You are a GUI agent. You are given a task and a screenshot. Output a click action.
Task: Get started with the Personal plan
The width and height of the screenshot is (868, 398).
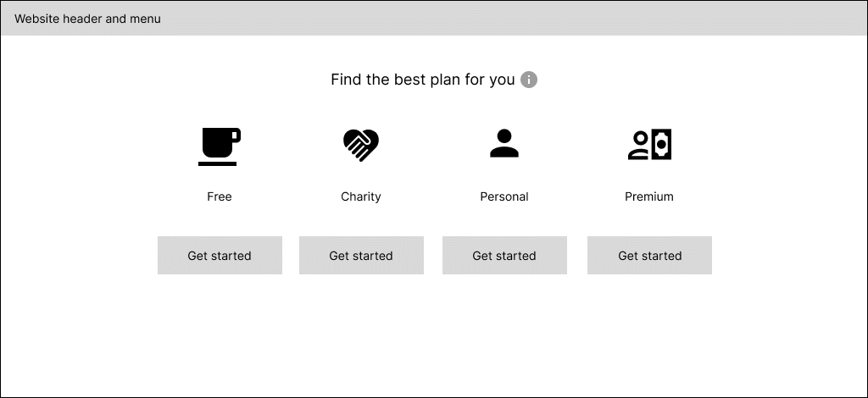[x=504, y=256]
